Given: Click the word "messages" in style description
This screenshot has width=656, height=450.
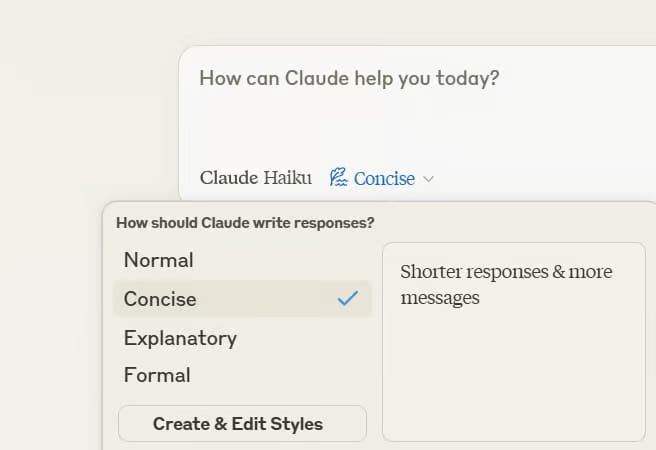Looking at the screenshot, I should (440, 298).
